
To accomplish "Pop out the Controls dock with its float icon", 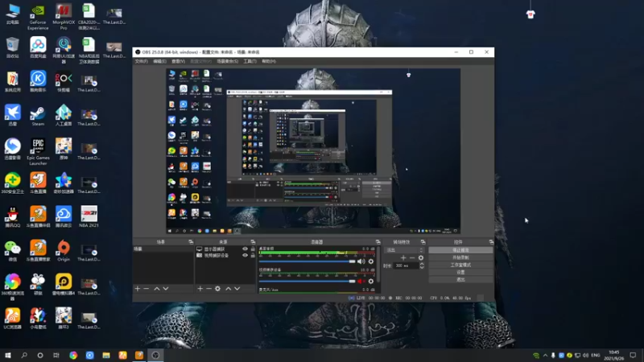I will click(x=491, y=242).
